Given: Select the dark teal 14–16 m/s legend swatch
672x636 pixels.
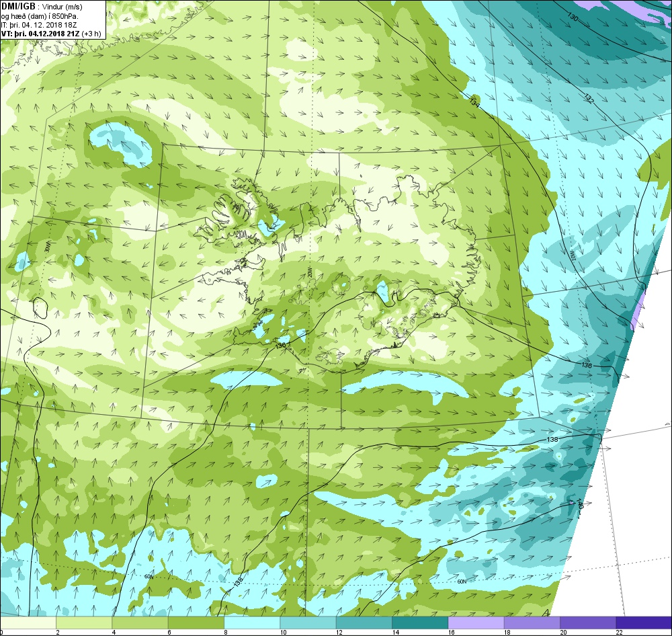Looking at the screenshot, I should [x=420, y=622].
